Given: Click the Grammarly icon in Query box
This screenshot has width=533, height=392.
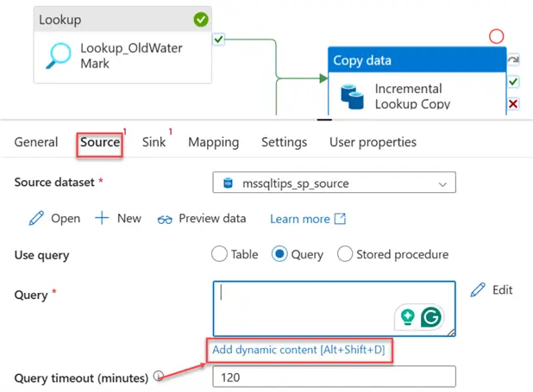Looking at the screenshot, I should [431, 316].
